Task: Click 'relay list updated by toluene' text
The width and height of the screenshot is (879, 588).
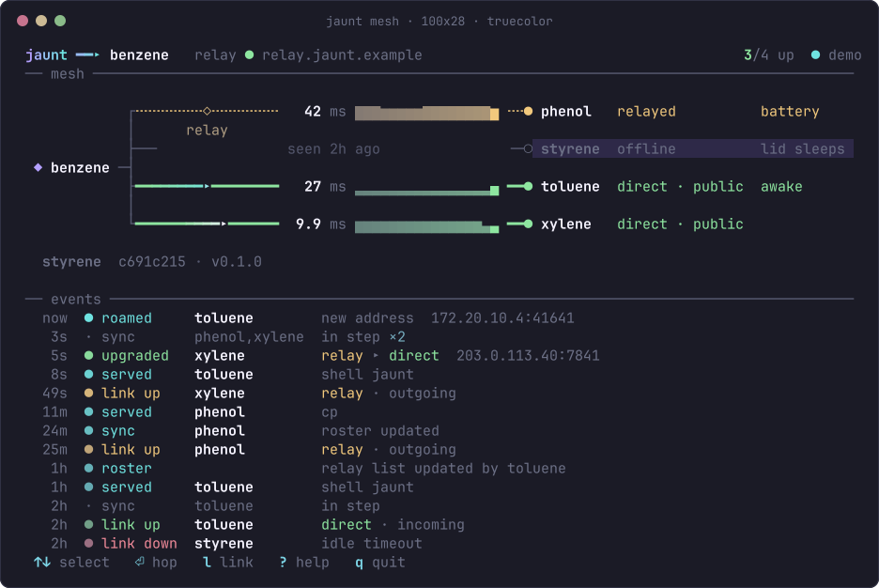Action: (x=443, y=469)
